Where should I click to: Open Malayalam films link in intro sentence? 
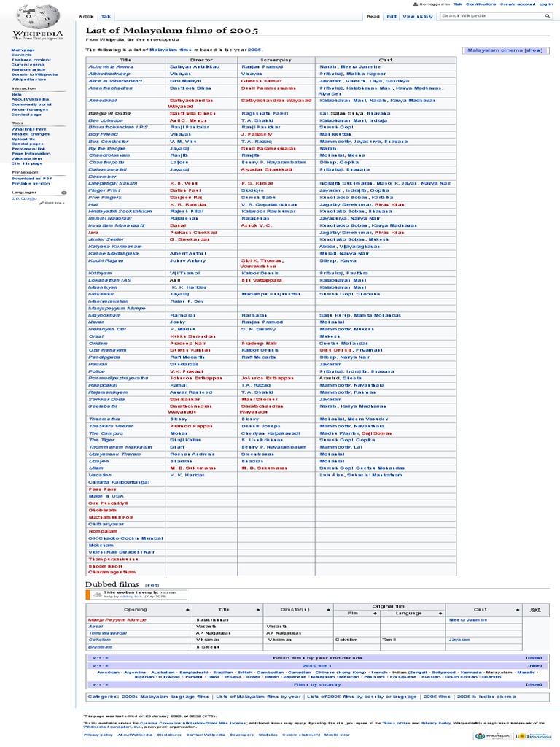pyautogui.click(x=170, y=50)
